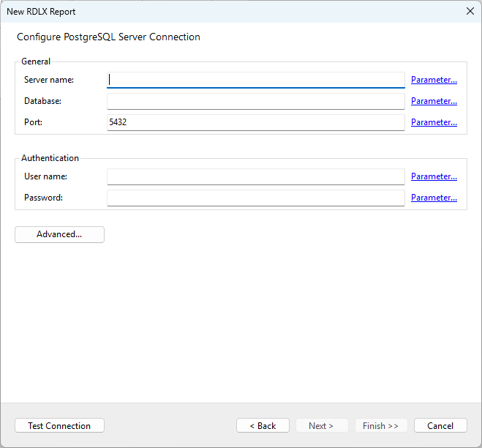Open Parameter link beside Password

pos(434,198)
